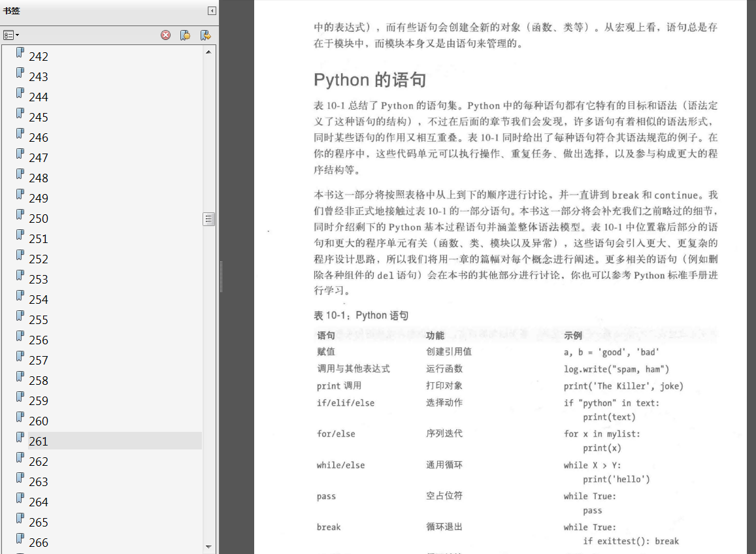Collapse the bookmarks panel with the arrow button

coord(212,10)
